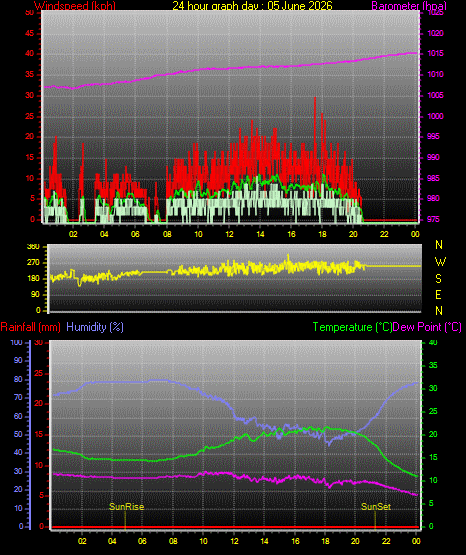This screenshot has height=555, width=466.
Task: Click the 50 windspeed axis value
Action: pyautogui.click(x=30, y=13)
